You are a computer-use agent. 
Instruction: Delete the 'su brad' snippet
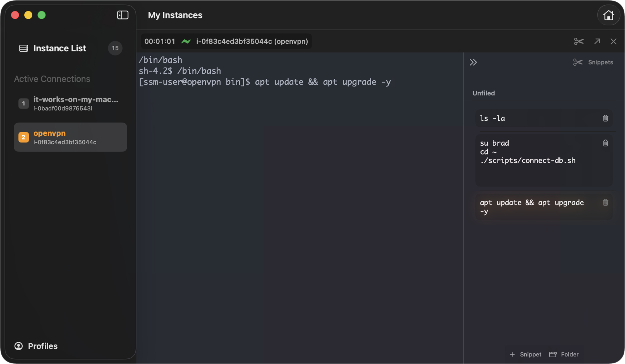tap(606, 143)
